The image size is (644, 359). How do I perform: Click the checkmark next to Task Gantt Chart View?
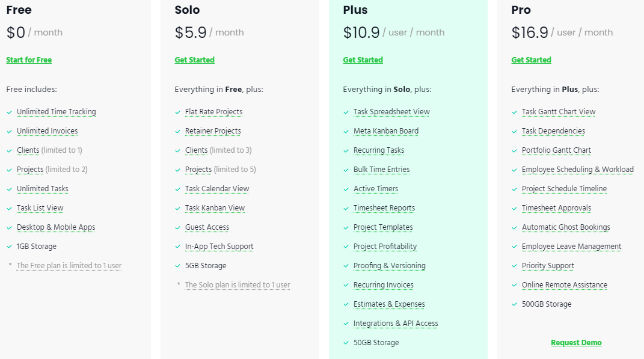pos(514,112)
